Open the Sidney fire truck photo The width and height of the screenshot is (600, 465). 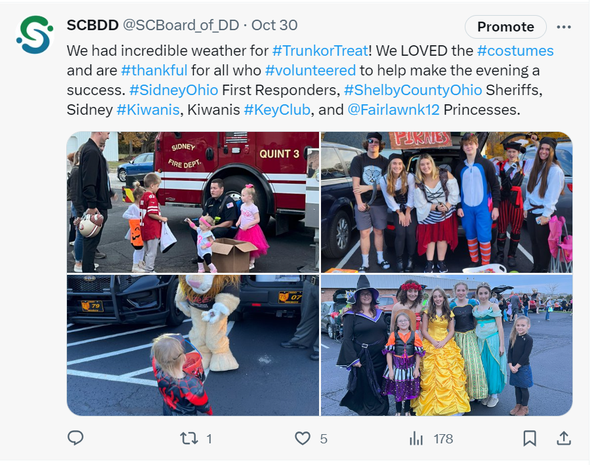193,202
